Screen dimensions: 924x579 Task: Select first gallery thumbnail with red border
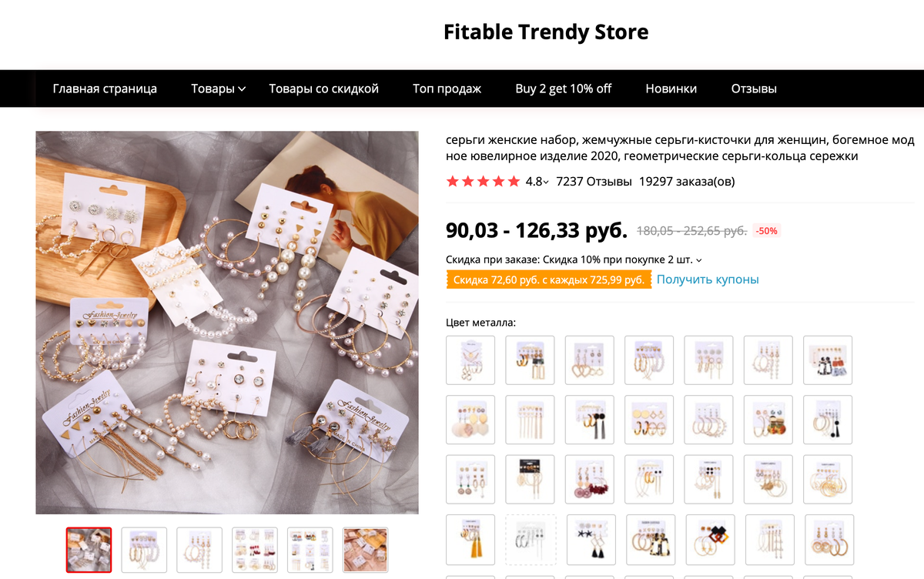89,550
